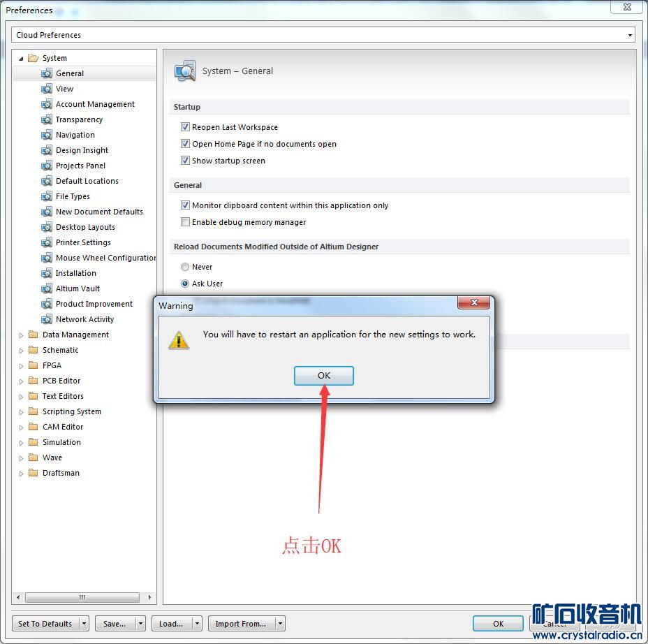Click the Scripting System folder icon

coord(33,411)
